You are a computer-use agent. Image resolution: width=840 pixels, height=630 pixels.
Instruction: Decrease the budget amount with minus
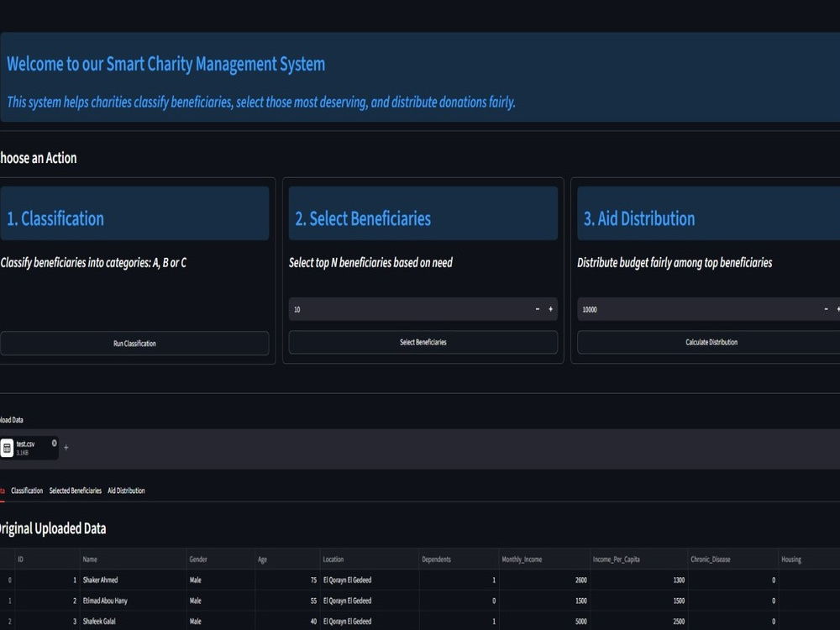(x=826, y=309)
